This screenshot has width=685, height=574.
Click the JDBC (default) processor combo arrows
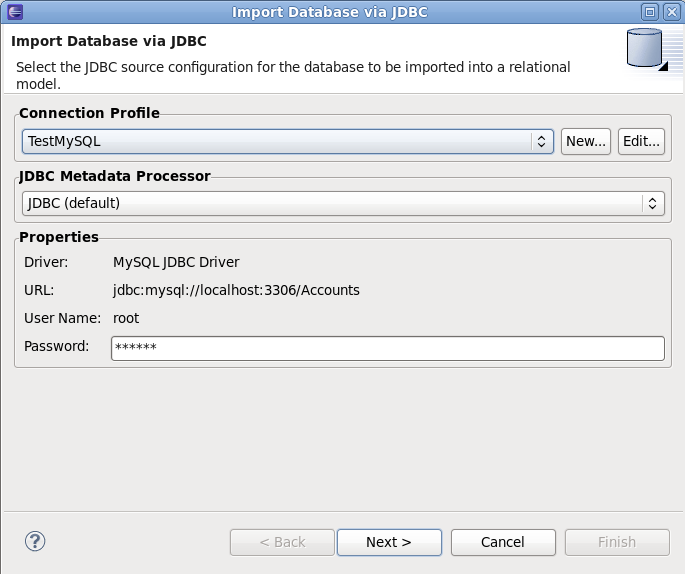click(651, 203)
